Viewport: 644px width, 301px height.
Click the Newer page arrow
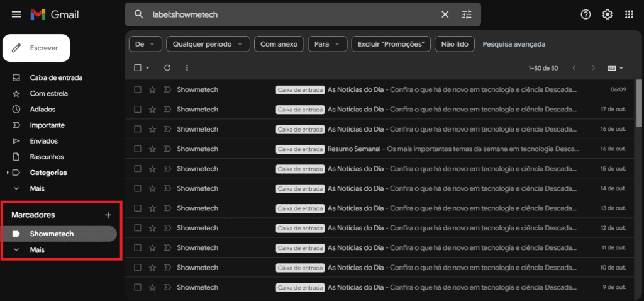pos(574,68)
